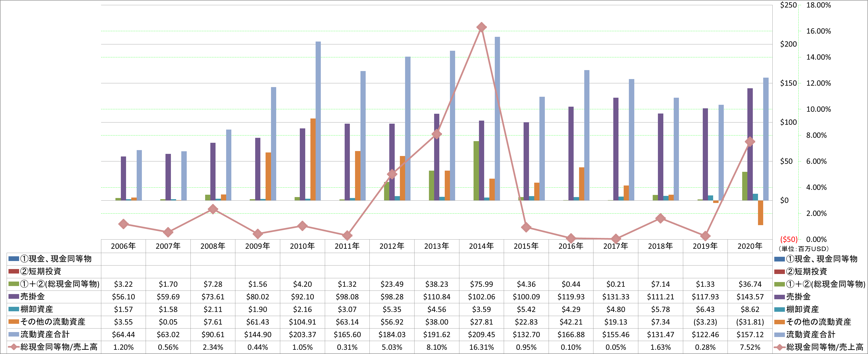Click cell value $203.37
Viewport: 868px width, 354px height.
(x=302, y=335)
